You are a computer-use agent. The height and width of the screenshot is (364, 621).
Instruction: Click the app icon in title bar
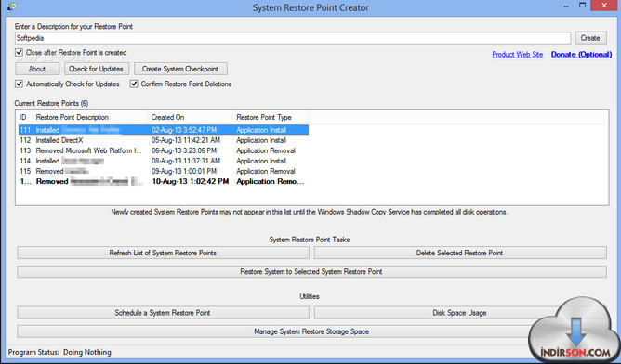(x=11, y=6)
